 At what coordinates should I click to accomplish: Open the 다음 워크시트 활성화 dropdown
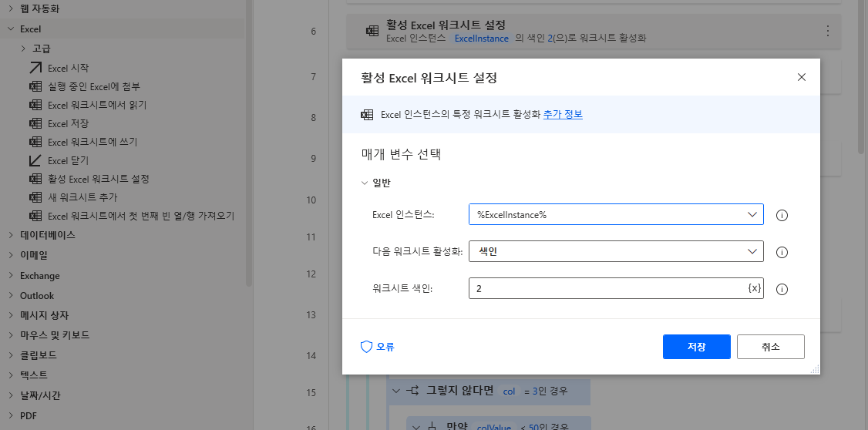[752, 251]
